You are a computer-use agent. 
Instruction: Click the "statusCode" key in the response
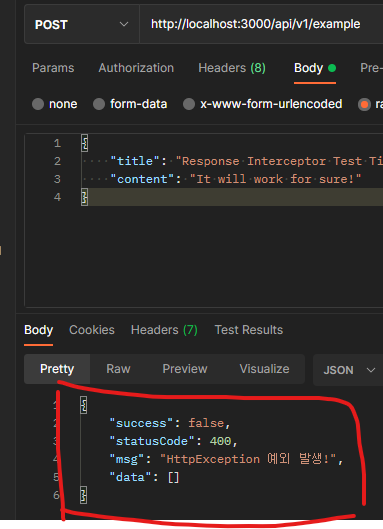point(152,441)
